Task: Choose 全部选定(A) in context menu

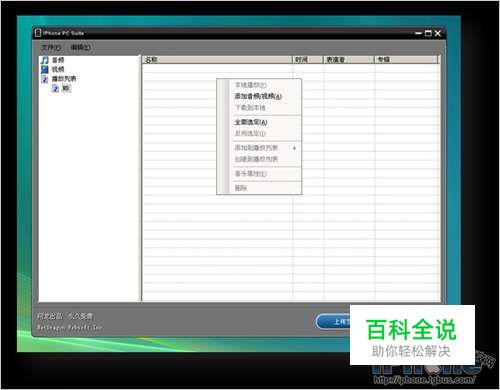Action: click(251, 122)
